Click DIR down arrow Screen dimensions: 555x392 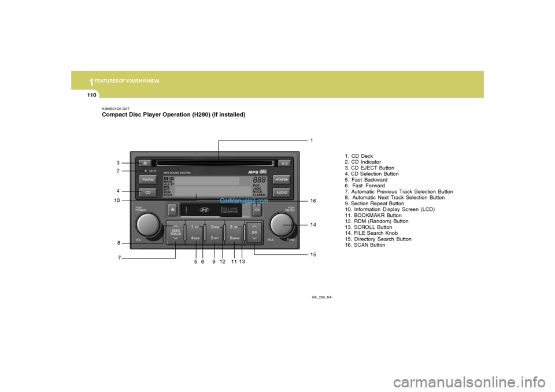click(x=254, y=238)
